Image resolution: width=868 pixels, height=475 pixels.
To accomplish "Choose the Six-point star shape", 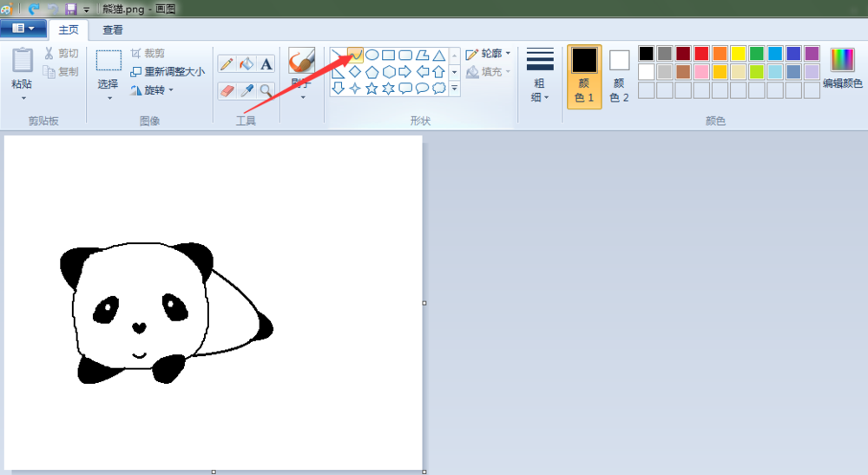I will point(389,88).
